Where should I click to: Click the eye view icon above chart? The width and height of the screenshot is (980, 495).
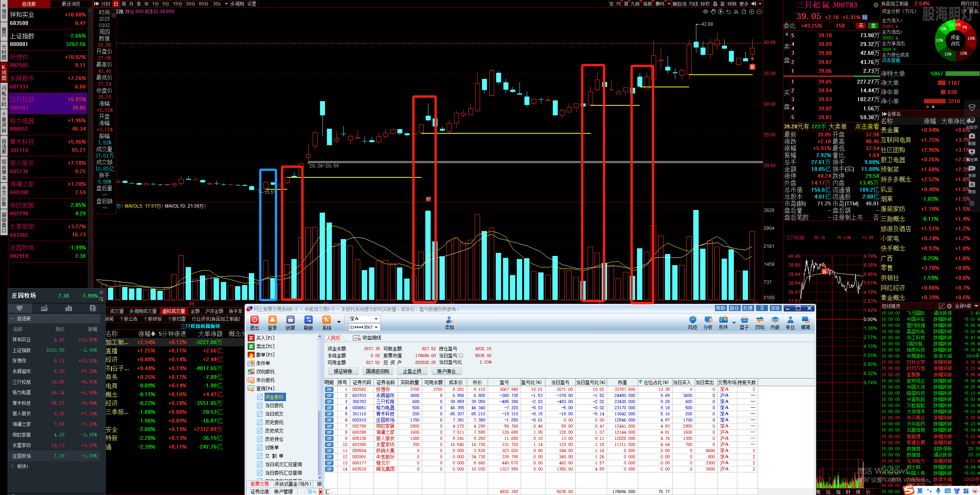coord(706,12)
